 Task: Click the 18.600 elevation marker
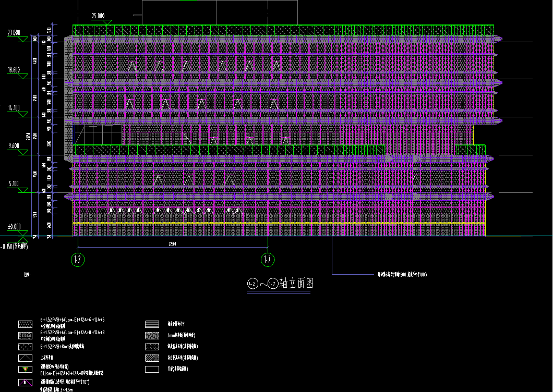point(23,76)
